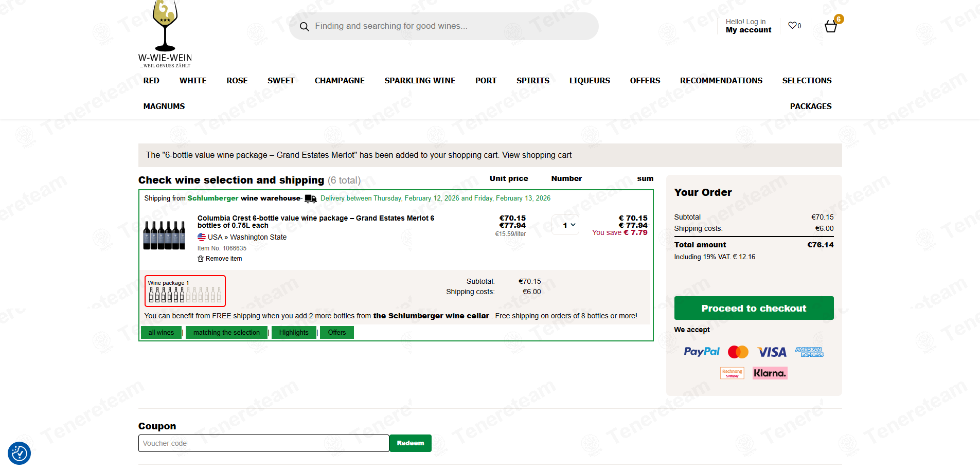Image resolution: width=980 pixels, height=471 pixels.
Task: Open the LIQUEURS menu
Action: point(590,81)
